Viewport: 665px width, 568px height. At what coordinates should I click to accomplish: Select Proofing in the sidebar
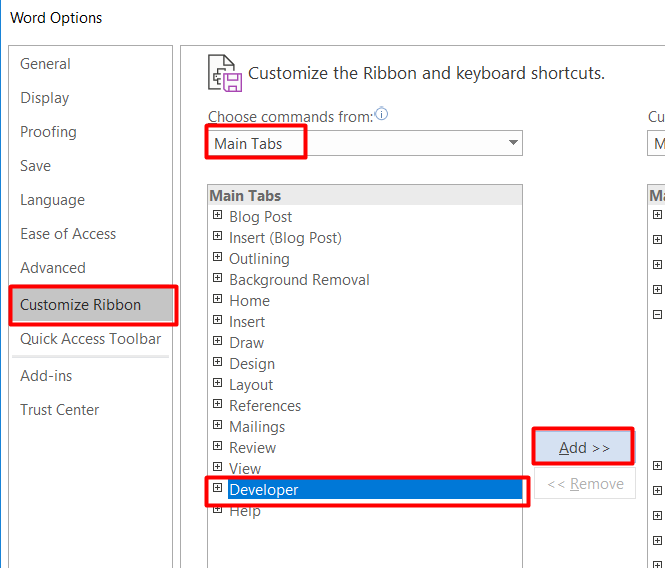click(x=48, y=132)
